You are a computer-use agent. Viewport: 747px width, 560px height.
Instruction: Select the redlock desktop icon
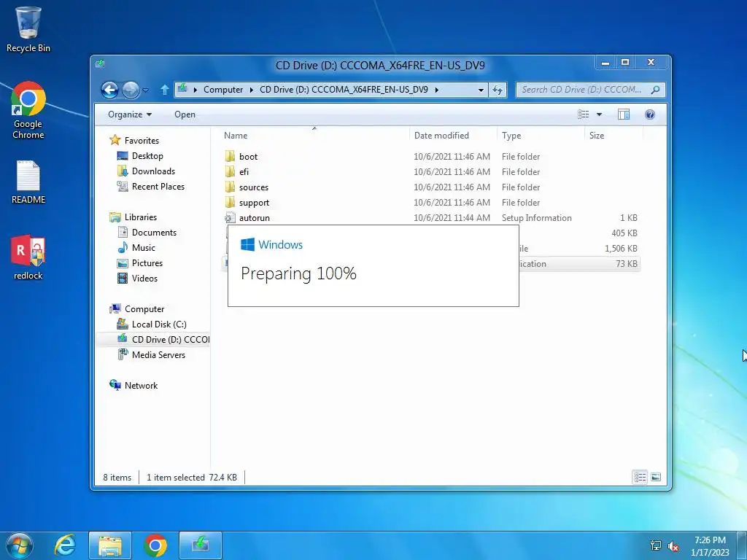point(28,257)
